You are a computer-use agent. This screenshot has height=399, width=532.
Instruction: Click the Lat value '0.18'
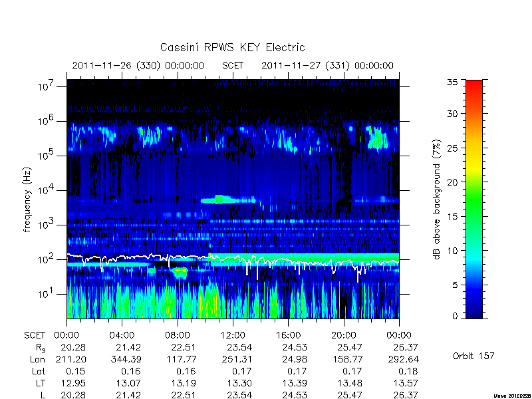(407, 371)
